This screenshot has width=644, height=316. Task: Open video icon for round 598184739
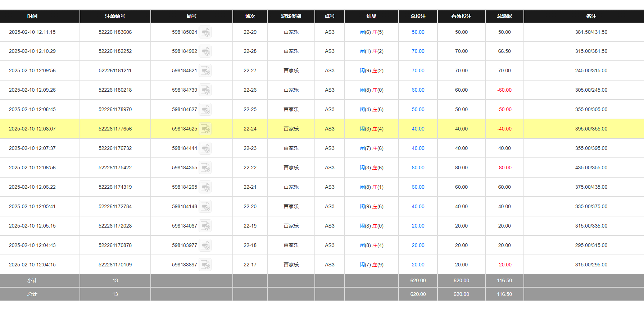coord(205,90)
